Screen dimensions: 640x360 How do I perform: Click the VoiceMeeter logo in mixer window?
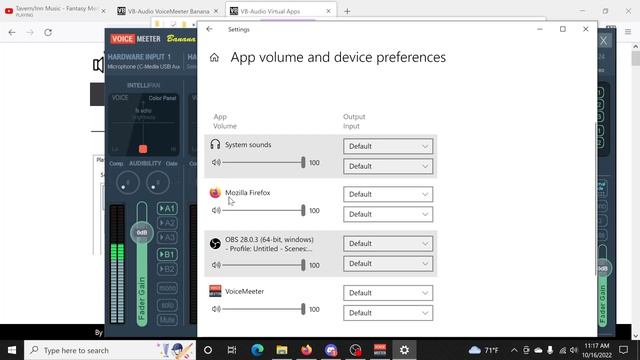tap(135, 39)
